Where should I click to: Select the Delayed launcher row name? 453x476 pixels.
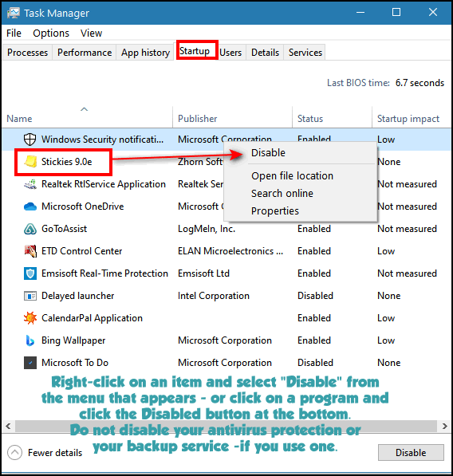(x=77, y=296)
